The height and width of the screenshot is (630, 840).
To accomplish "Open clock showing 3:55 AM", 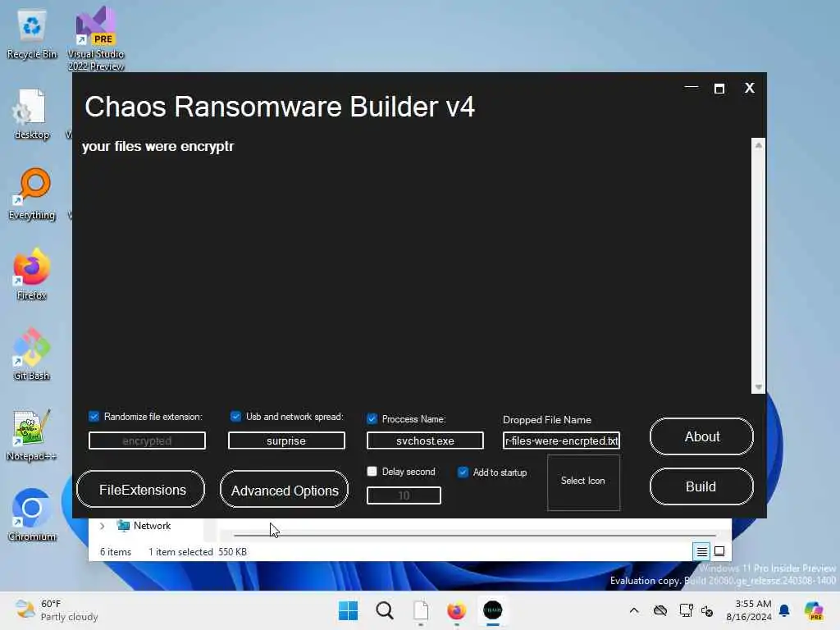I will 749,610.
